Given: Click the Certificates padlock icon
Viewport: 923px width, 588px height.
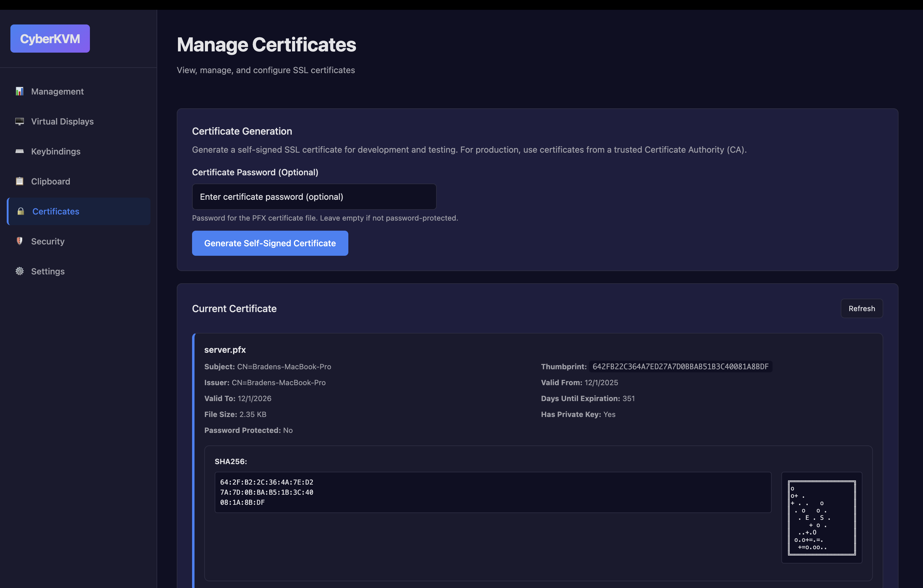Looking at the screenshot, I should point(21,211).
